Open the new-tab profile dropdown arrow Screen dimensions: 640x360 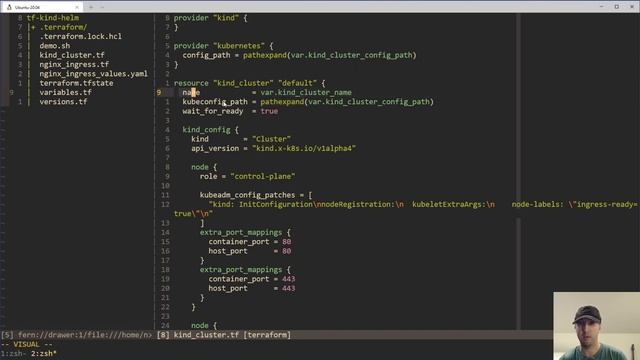[x=102, y=7]
